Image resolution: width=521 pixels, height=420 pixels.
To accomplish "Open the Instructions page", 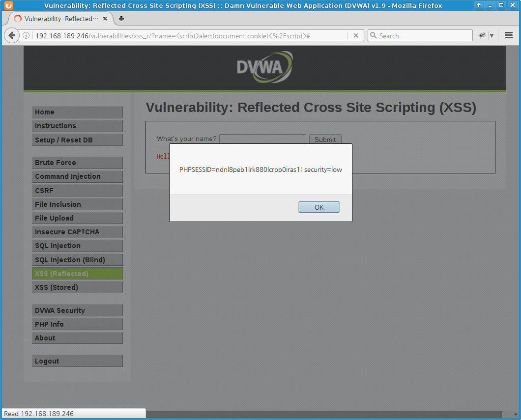I will [x=78, y=126].
